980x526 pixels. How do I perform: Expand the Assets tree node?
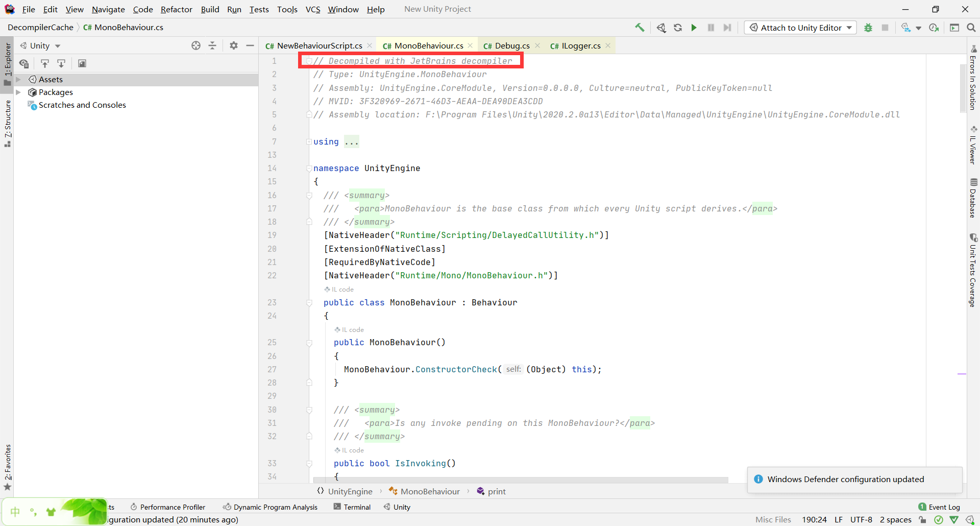tap(18, 79)
